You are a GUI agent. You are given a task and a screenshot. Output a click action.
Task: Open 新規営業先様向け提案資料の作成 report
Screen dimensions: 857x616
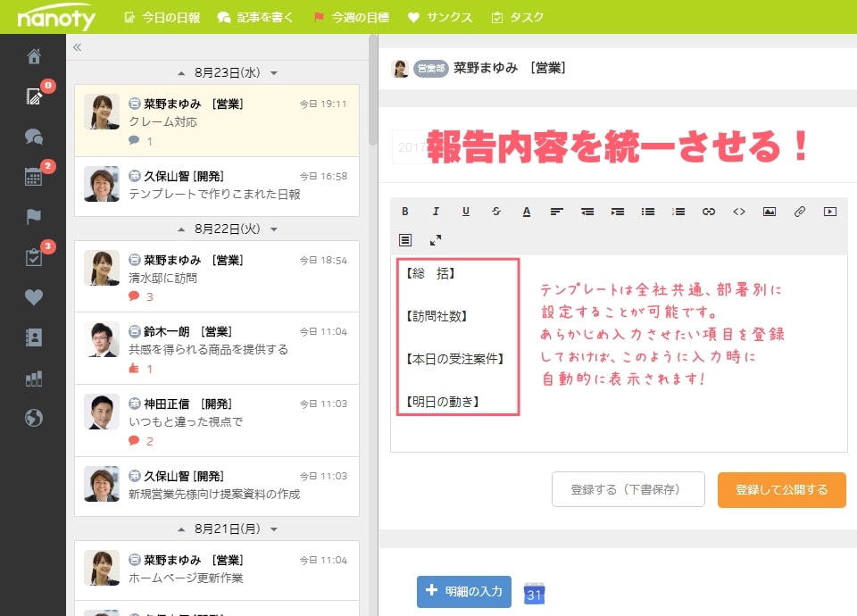[x=217, y=487]
